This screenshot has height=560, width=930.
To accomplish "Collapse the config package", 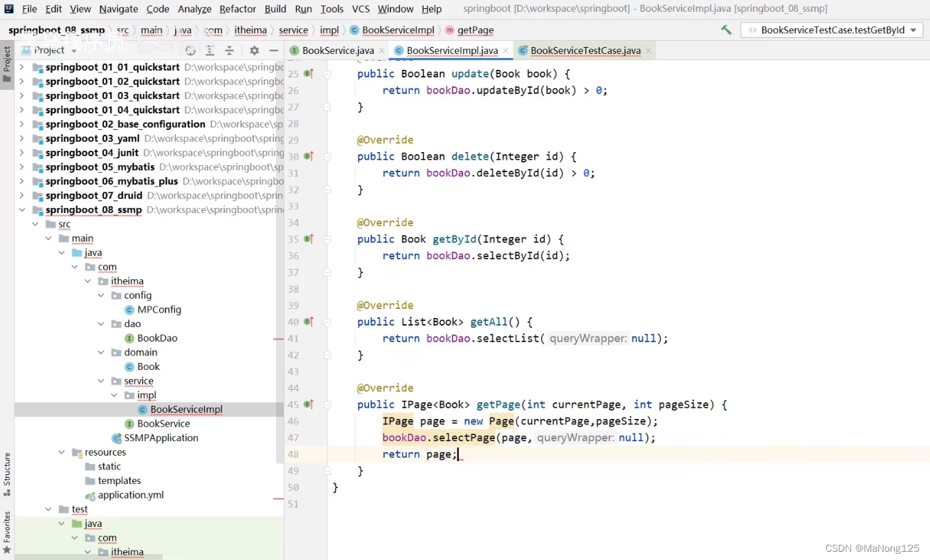I will 101,295.
